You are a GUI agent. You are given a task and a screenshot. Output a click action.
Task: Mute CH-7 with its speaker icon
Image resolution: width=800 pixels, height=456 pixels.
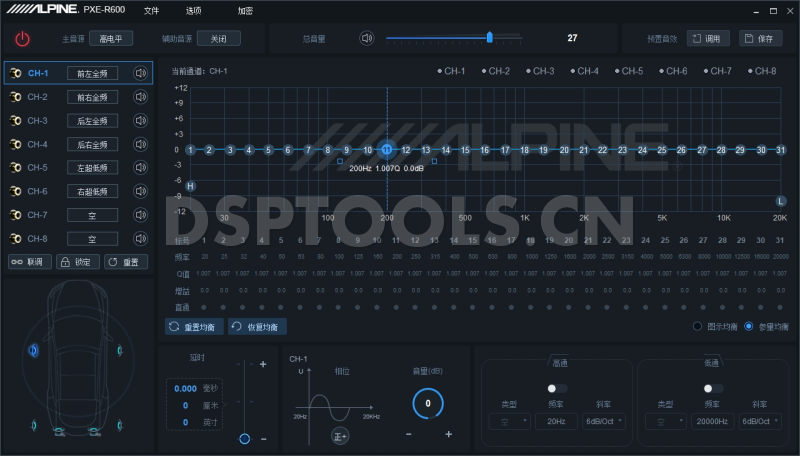click(140, 215)
